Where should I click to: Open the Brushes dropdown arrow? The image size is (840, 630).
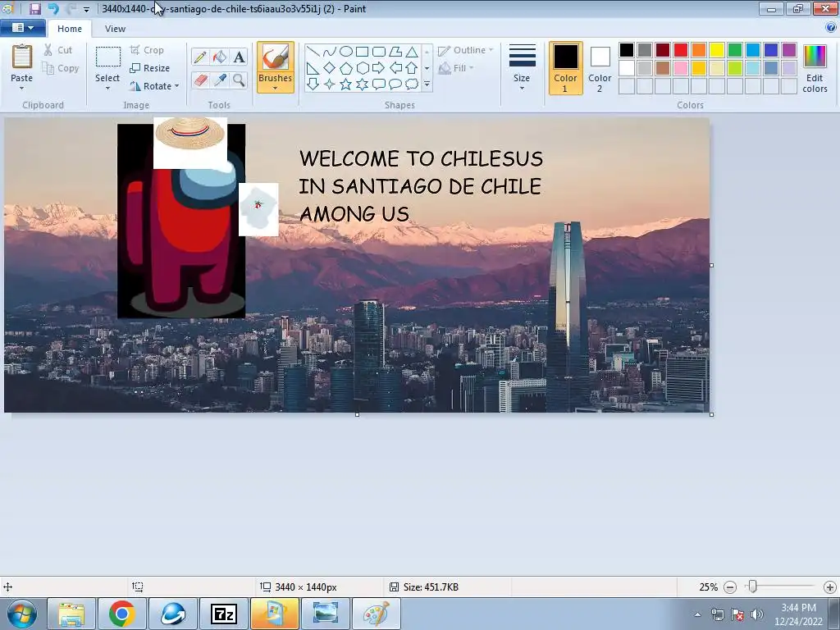tap(276, 88)
